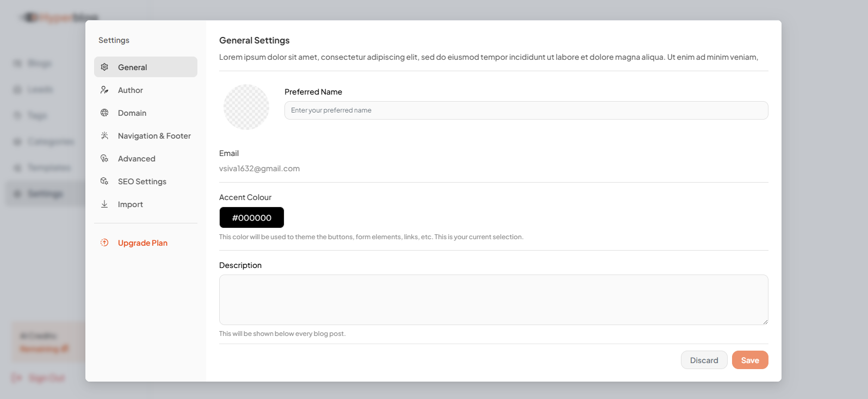Click the Settings sidebar title
868x399 pixels.
click(x=114, y=40)
